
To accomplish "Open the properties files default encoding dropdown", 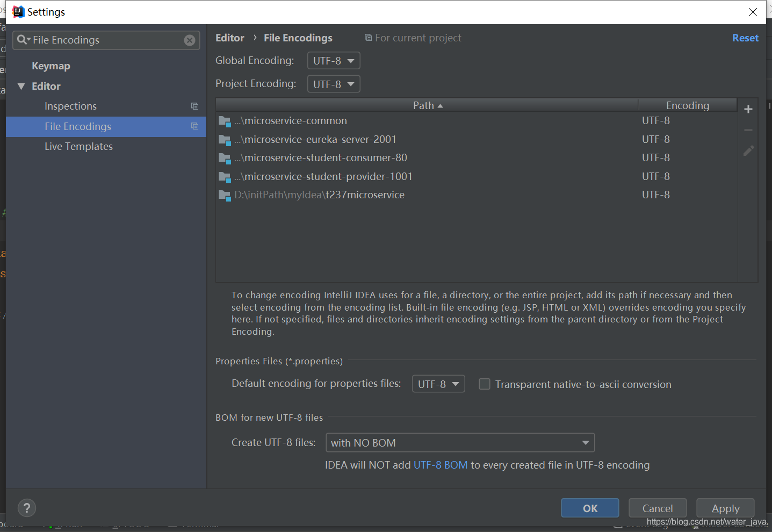I will coord(438,384).
